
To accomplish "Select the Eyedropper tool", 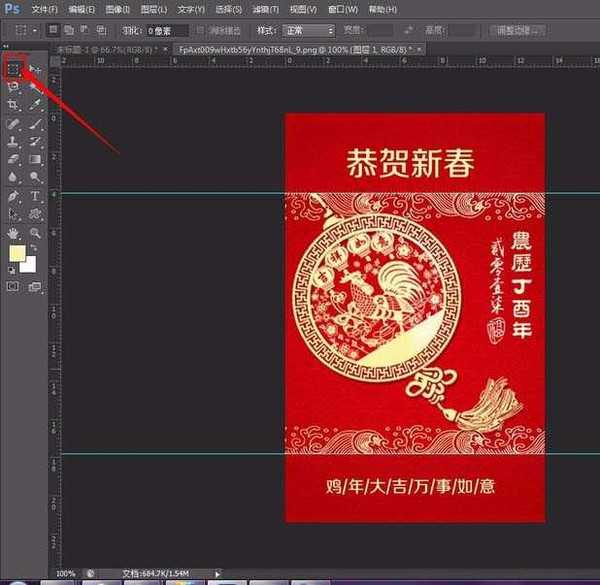I will tap(35, 104).
